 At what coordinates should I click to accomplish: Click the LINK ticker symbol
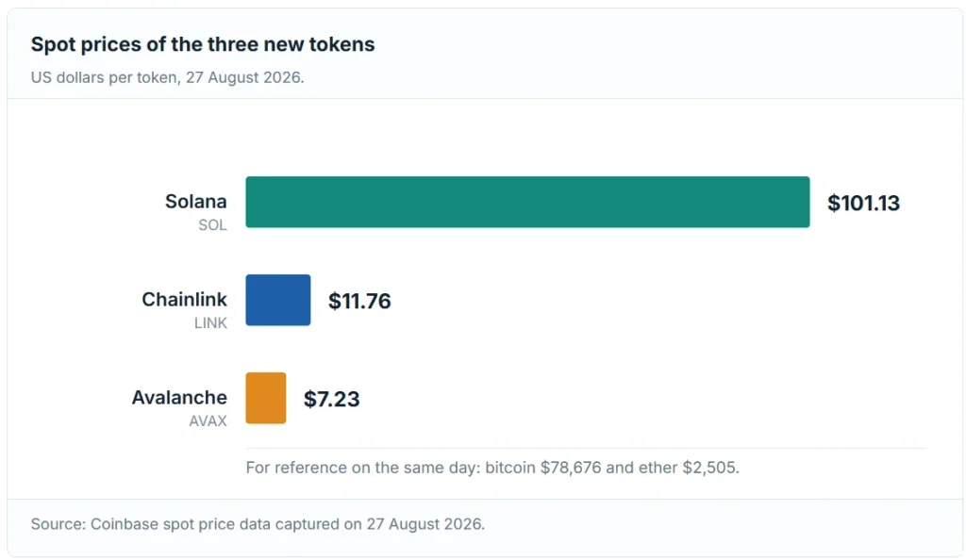tap(210, 323)
